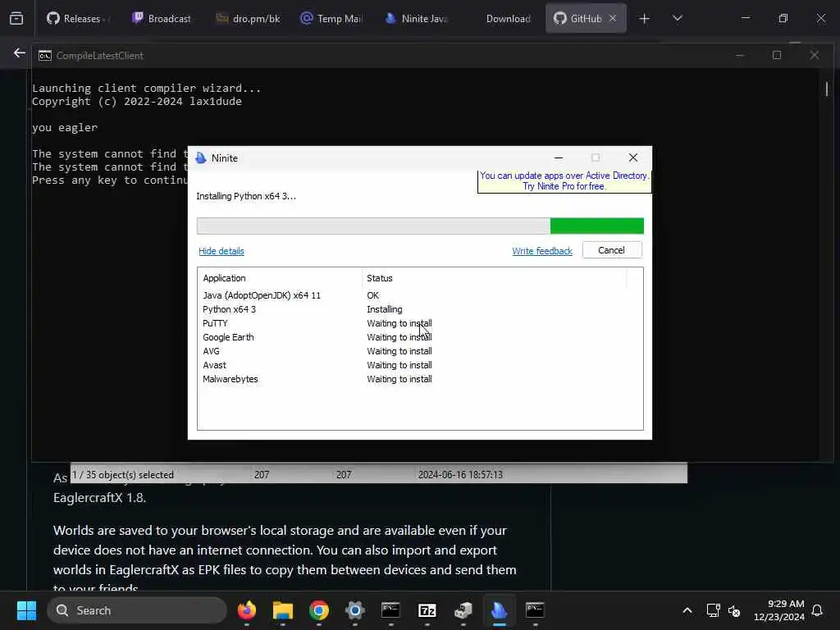Click the OK status for Java
Screen dimensions: 840x630
click(373, 295)
